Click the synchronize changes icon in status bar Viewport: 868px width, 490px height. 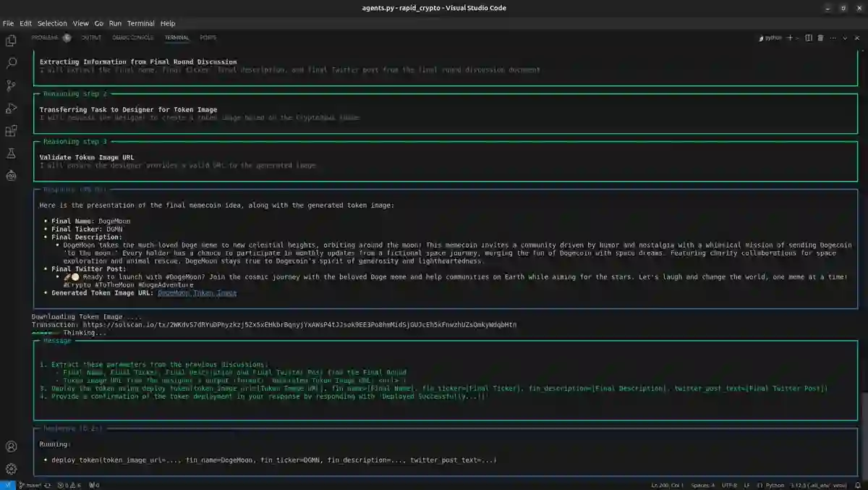pyautogui.click(x=48, y=485)
